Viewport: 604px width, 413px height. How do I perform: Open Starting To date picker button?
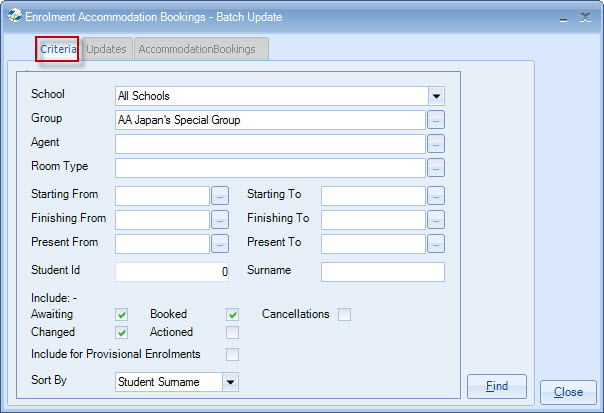[436, 196]
